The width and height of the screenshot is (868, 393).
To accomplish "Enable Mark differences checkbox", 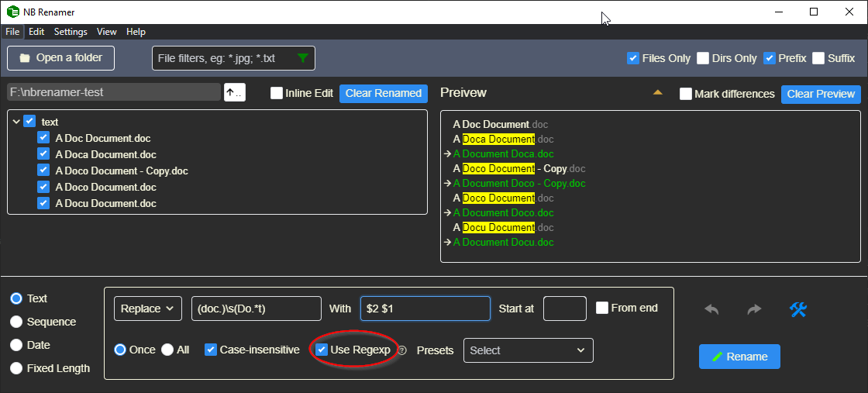I will click(686, 94).
